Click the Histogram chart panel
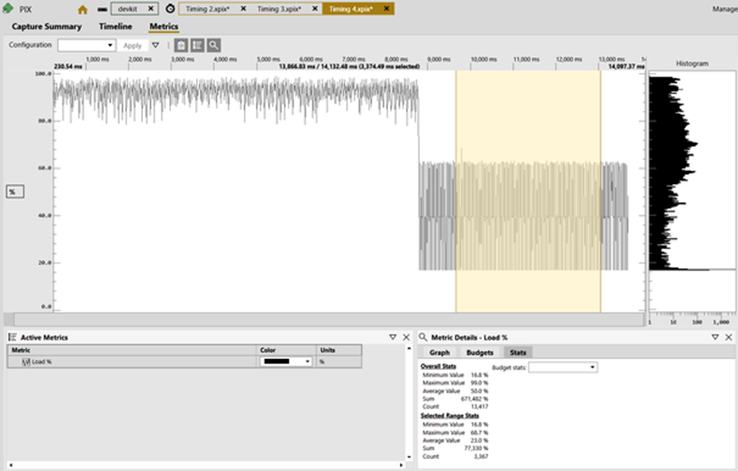Screen dimensions: 738x471 click(692, 191)
